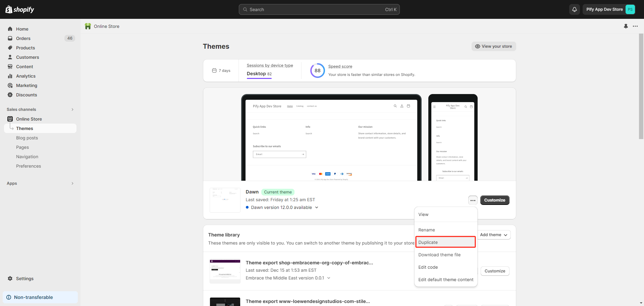Click the Marketing target icon
Screen dimensions: 644x306
(x=10, y=85)
